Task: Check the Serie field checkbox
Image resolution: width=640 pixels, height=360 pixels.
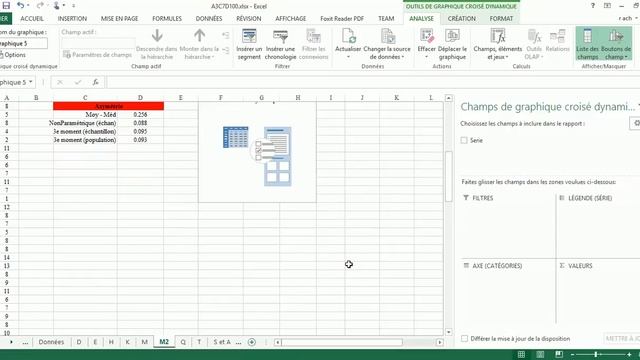Action: tap(464, 140)
